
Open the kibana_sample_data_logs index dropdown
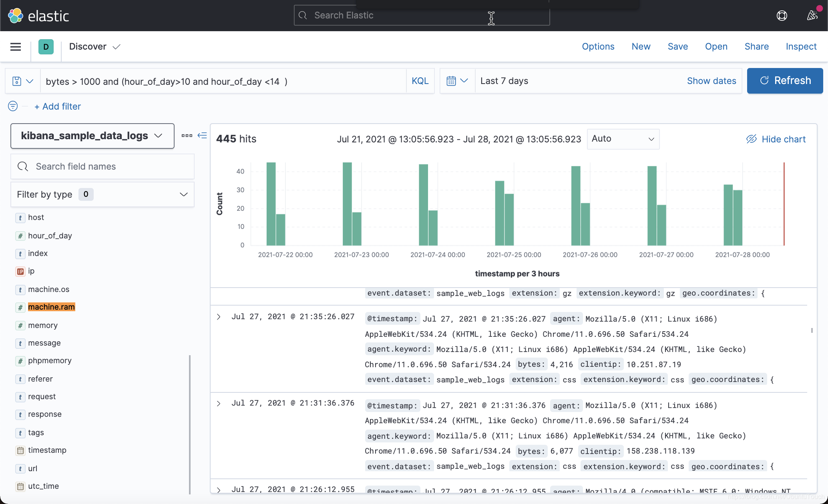coord(92,136)
